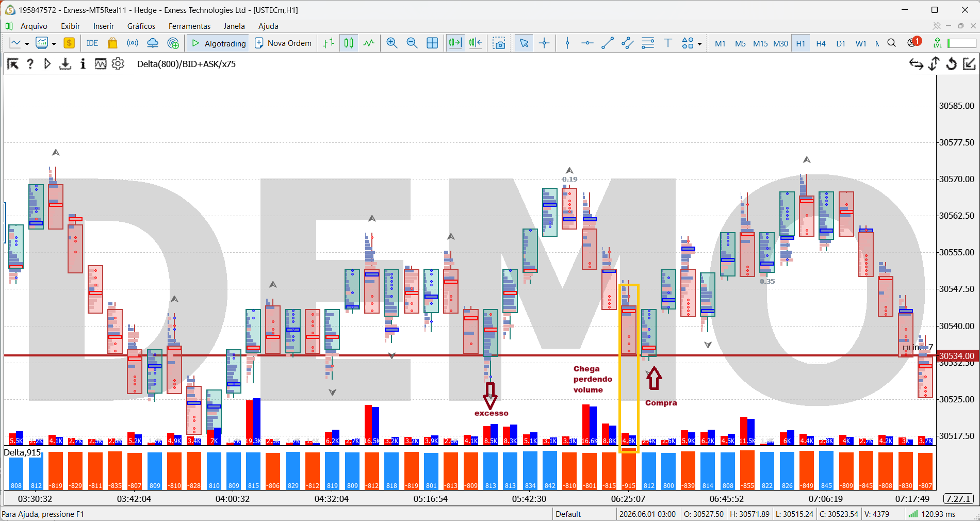The height and width of the screenshot is (521, 980).
Task: Open the Inserir menu
Action: tap(104, 26)
